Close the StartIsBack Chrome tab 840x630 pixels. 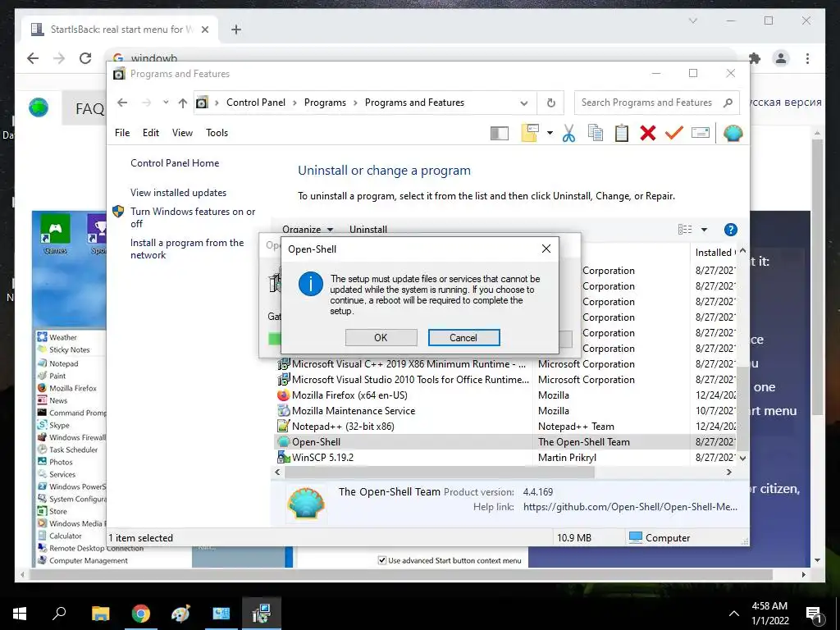point(204,30)
